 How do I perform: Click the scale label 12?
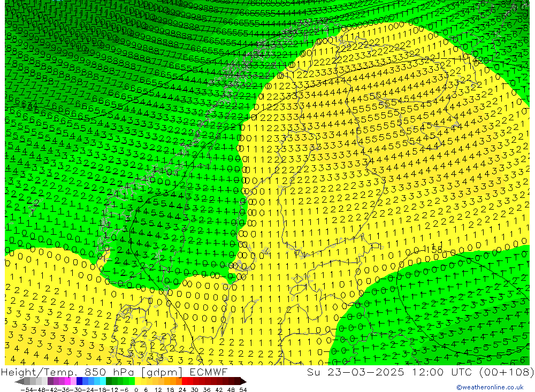tap(158, 390)
